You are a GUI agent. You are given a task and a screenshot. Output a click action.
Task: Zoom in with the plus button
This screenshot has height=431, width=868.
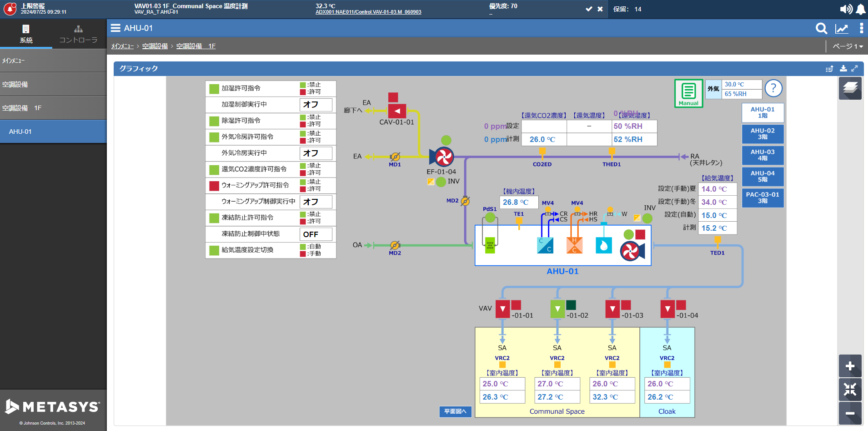point(850,366)
